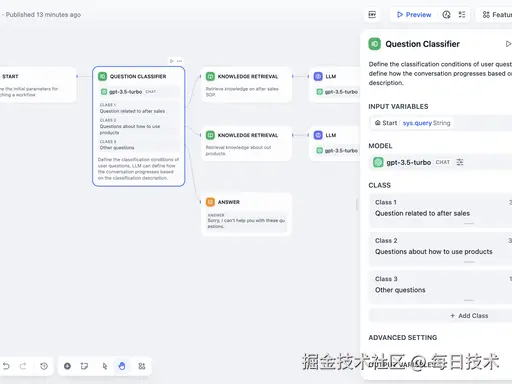512x384 pixels.
Task: Click the 'Published 13 minutes ago' status text
Action: (43, 15)
